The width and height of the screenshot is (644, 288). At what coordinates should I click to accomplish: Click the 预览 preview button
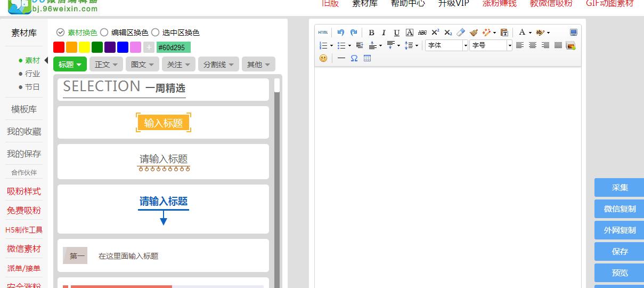[619, 273]
